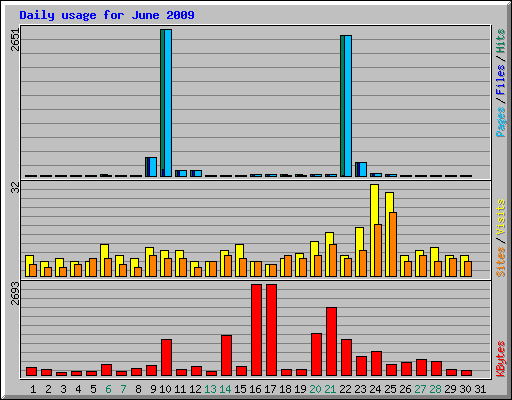Select the tall hits bar for day 22

click(x=346, y=106)
